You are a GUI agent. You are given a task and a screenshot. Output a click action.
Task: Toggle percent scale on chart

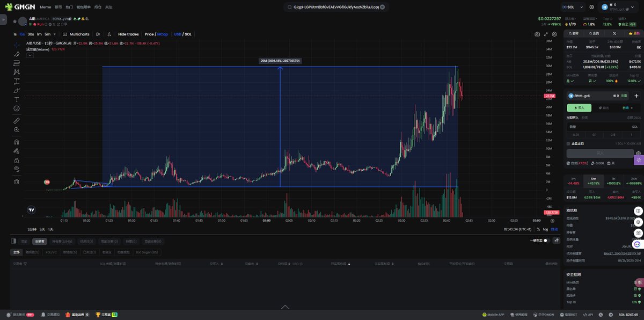538,229
